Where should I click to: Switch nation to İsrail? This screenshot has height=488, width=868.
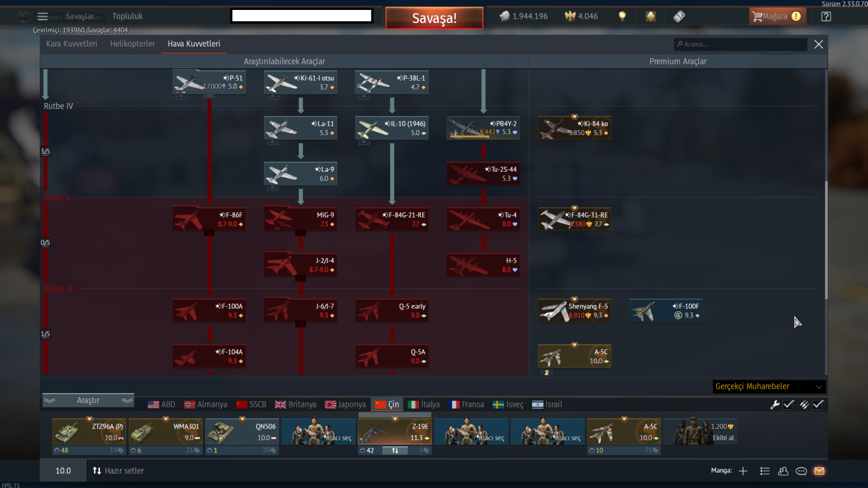(x=547, y=404)
